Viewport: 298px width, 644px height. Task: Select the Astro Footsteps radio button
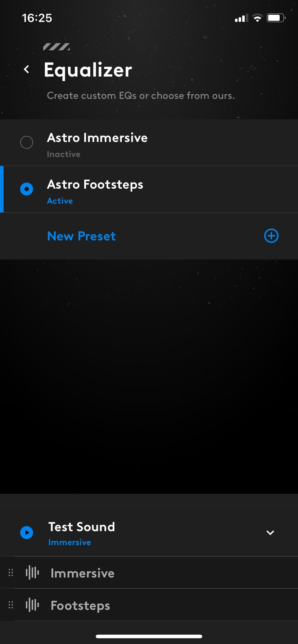coord(27,189)
